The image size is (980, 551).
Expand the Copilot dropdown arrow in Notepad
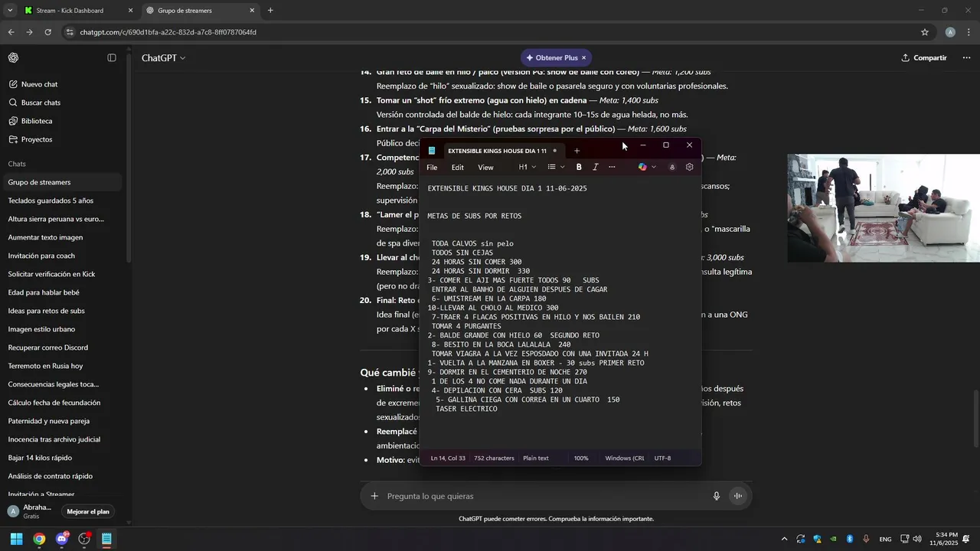(x=654, y=167)
